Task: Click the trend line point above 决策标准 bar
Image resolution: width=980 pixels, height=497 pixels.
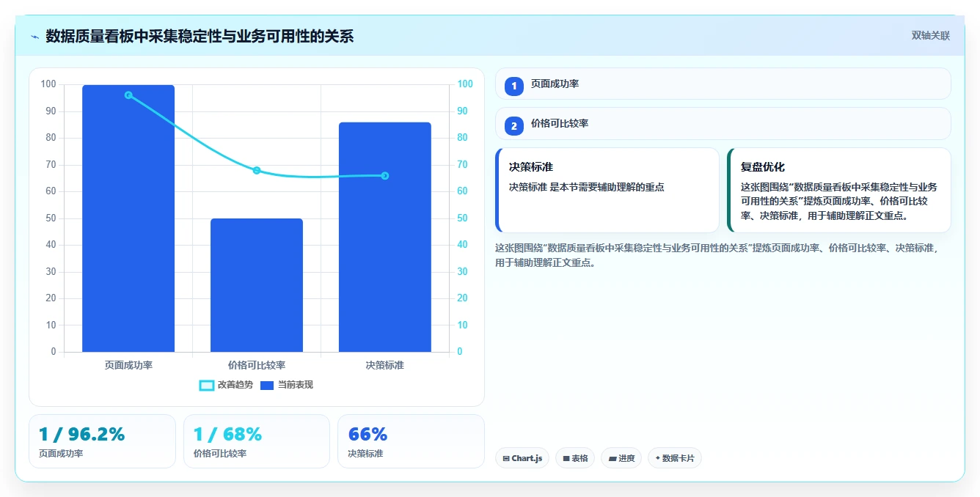Action: coord(385,176)
